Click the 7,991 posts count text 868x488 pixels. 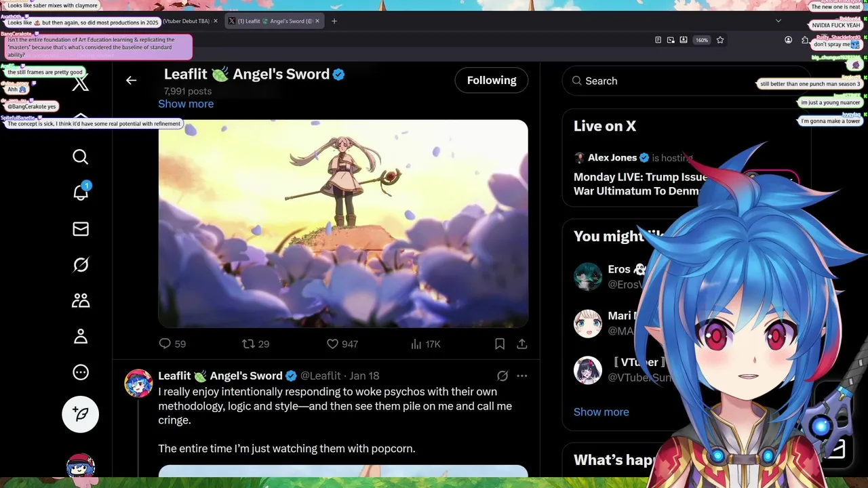click(x=188, y=91)
